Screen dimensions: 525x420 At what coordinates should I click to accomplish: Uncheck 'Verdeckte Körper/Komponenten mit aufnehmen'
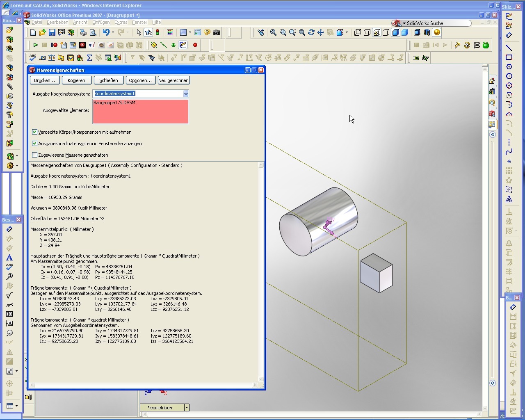point(35,132)
